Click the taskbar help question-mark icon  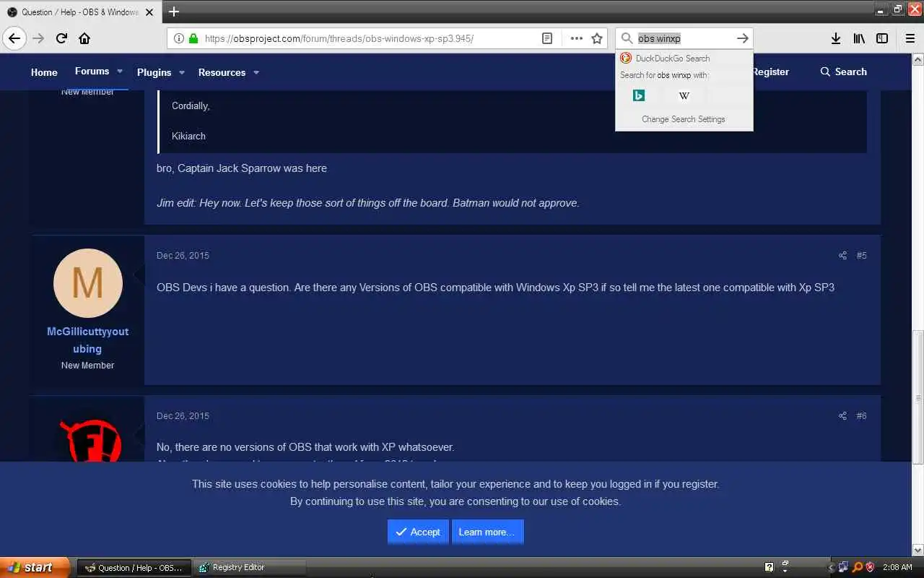pyautogui.click(x=769, y=567)
